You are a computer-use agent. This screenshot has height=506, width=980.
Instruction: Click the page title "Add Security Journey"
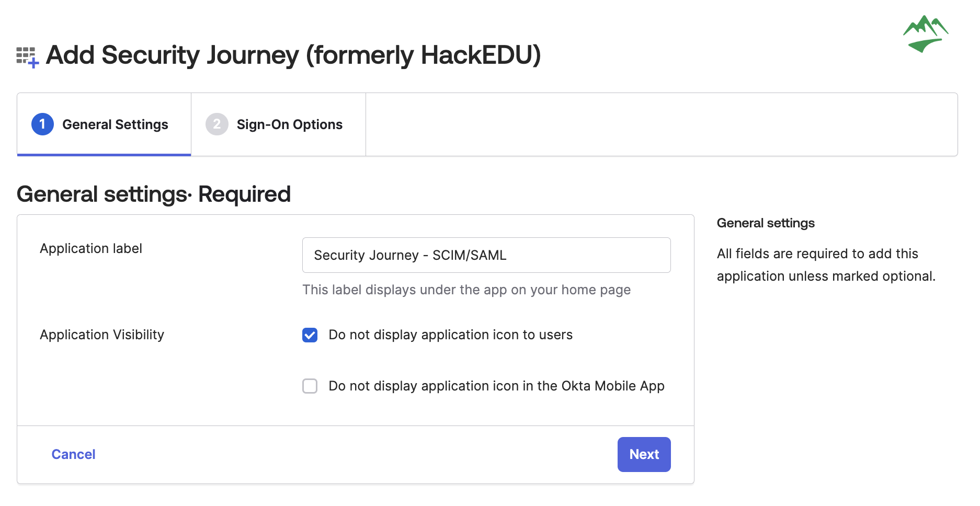click(x=172, y=55)
